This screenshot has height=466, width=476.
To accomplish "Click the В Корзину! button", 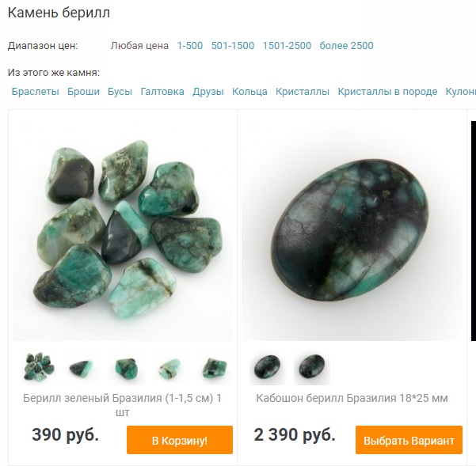I will pyautogui.click(x=180, y=440).
